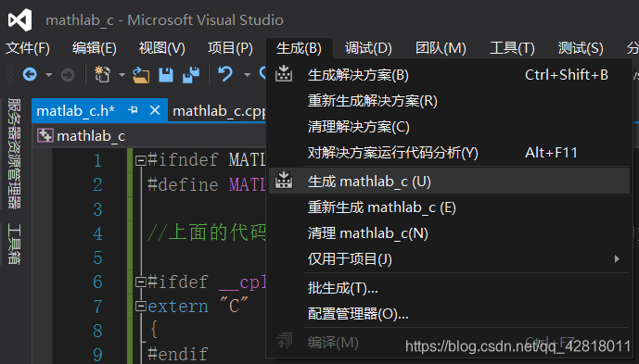Click line number 3 in editor

click(x=97, y=209)
